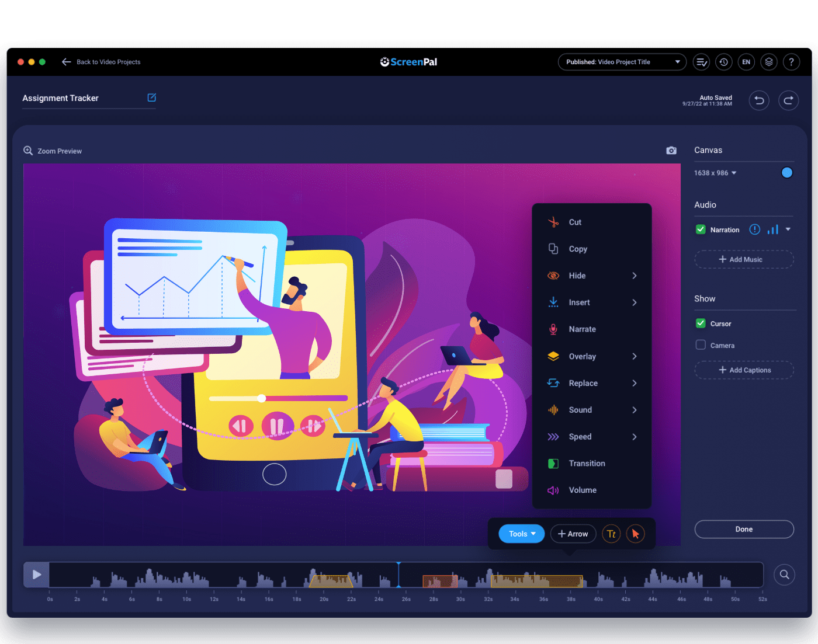The height and width of the screenshot is (644, 818).
Task: Click the magnifier icon beside the timeline
Action: coord(784,575)
